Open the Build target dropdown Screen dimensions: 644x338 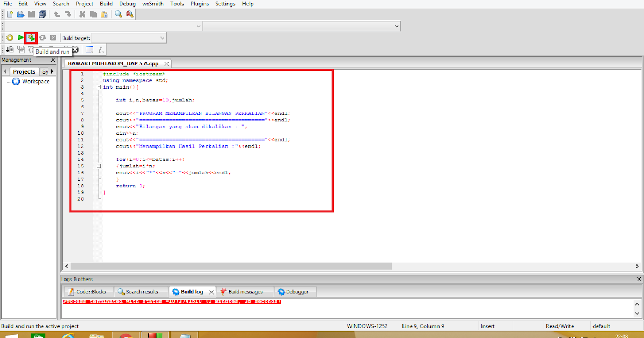tap(162, 38)
